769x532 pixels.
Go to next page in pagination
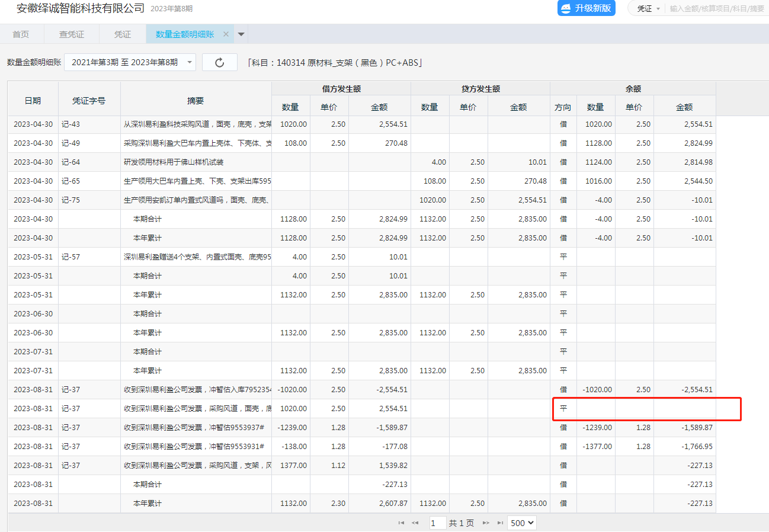click(x=486, y=523)
